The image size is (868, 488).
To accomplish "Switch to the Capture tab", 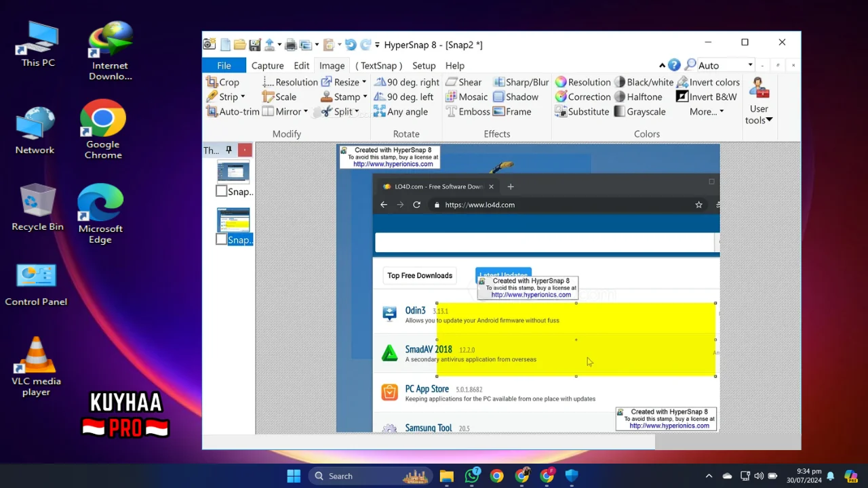I will click(x=267, y=66).
